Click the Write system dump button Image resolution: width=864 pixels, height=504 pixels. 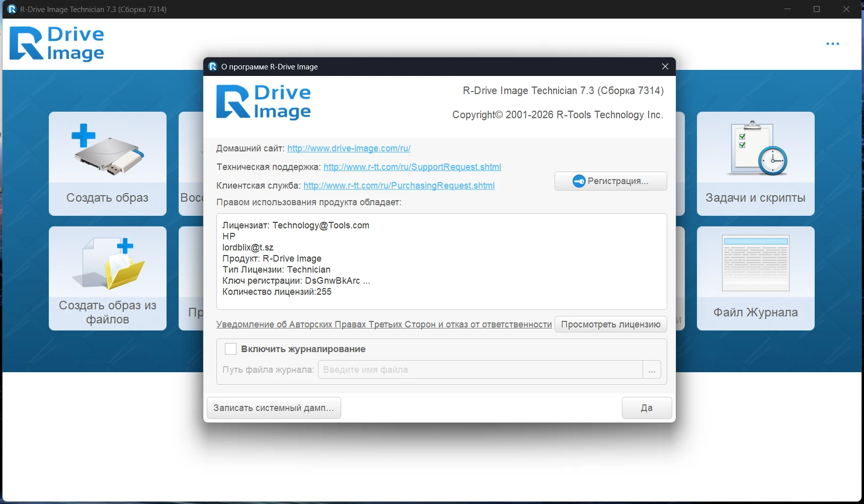point(274,408)
